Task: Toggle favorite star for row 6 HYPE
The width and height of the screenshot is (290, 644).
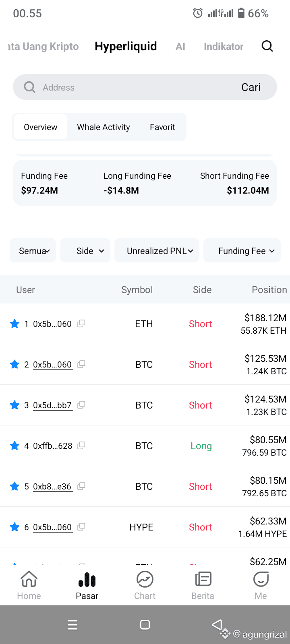Action: pyautogui.click(x=14, y=527)
